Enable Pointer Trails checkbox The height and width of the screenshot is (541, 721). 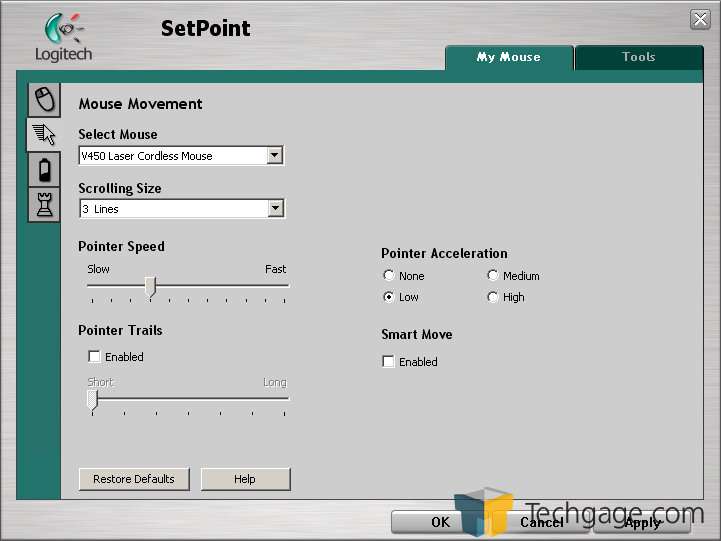94,357
